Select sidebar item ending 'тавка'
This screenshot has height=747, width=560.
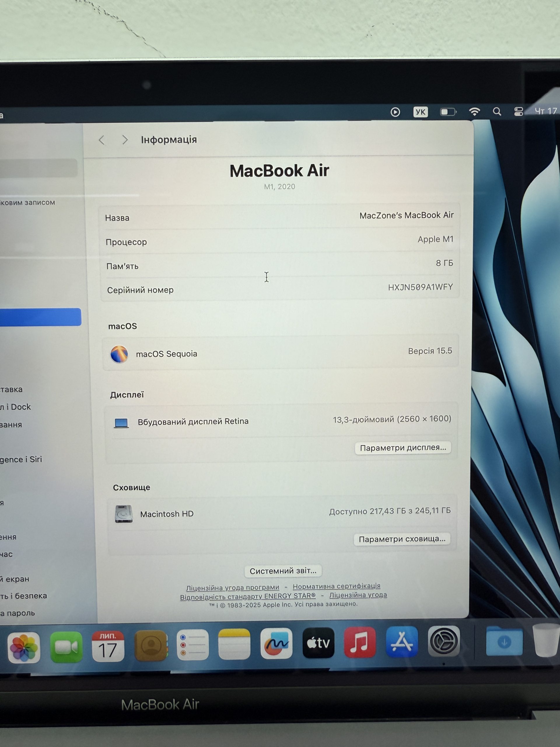pos(11,389)
